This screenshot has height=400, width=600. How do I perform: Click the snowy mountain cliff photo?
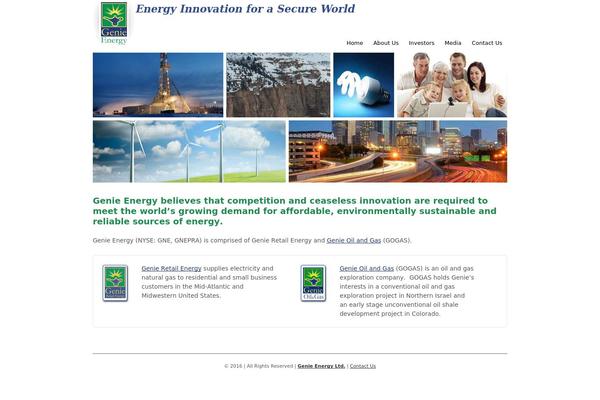click(x=278, y=85)
